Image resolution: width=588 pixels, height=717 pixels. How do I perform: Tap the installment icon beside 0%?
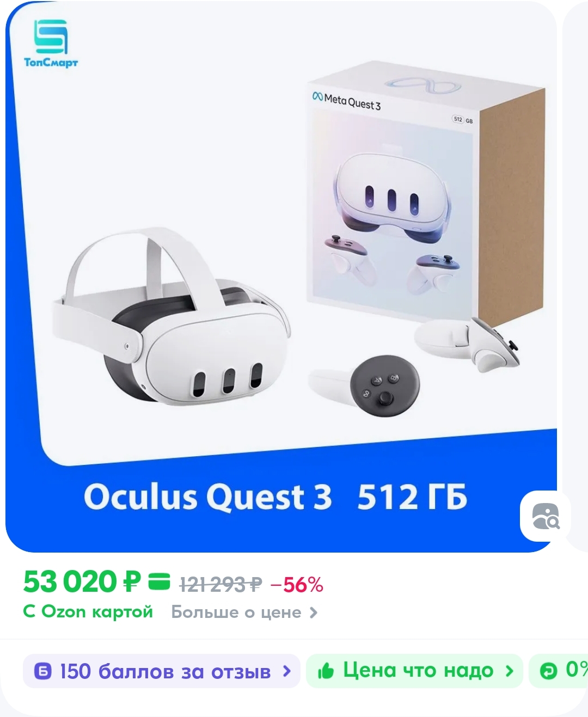549,671
